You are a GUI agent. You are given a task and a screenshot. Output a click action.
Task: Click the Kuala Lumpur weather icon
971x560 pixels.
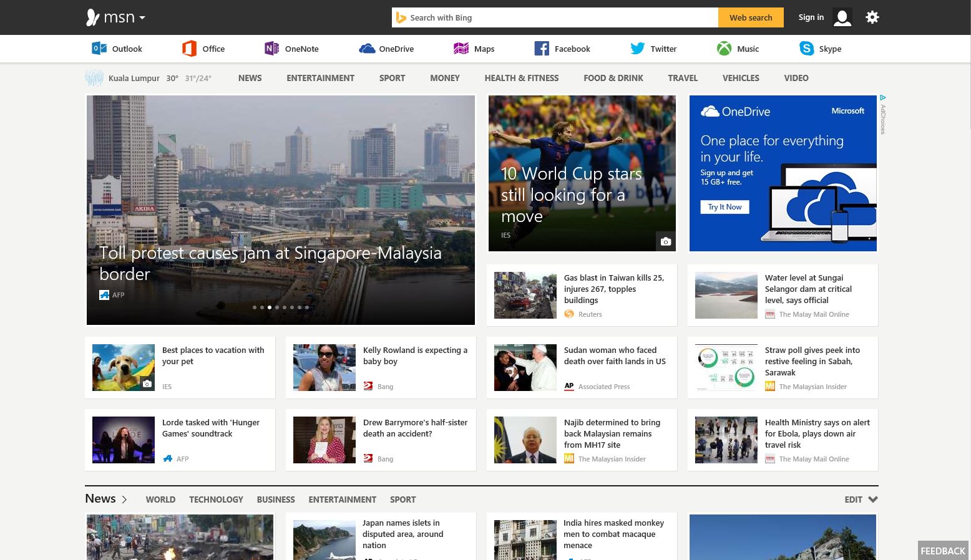click(x=94, y=78)
